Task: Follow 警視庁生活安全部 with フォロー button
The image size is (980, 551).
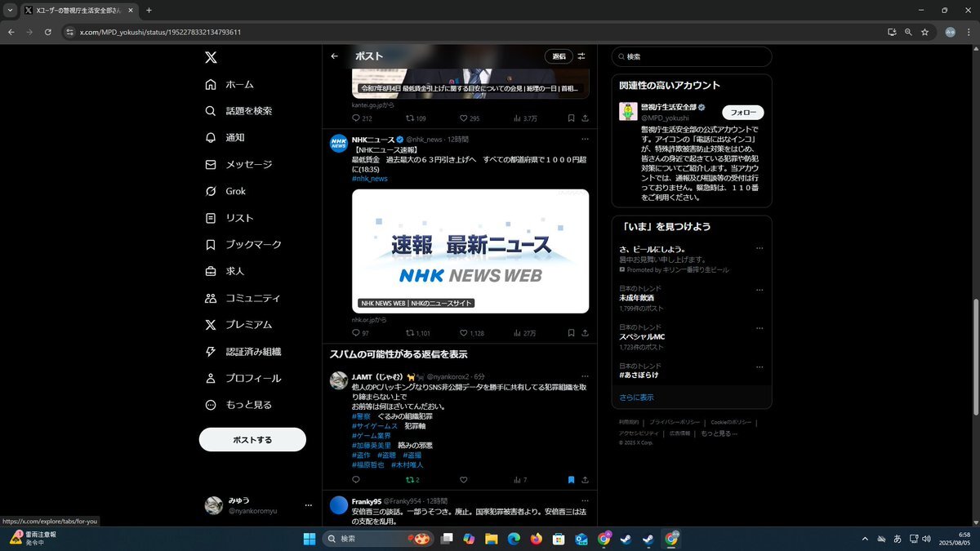Action: [742, 112]
